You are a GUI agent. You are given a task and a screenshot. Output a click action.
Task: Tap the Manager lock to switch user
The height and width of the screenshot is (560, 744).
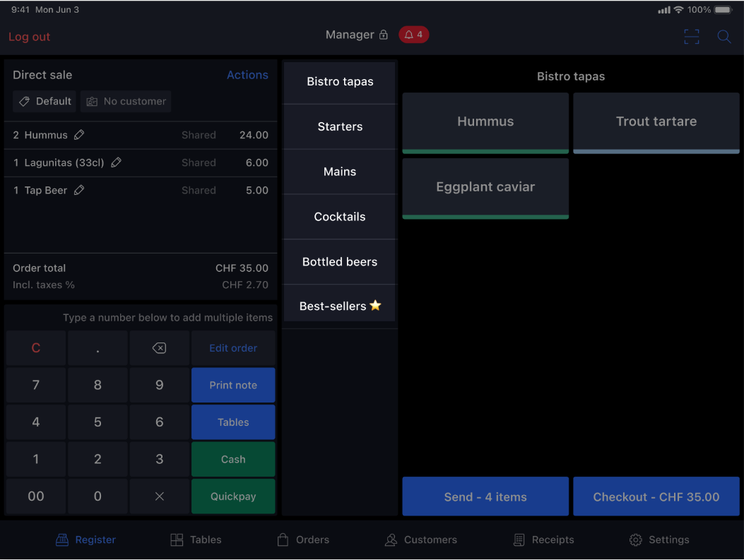point(357,35)
